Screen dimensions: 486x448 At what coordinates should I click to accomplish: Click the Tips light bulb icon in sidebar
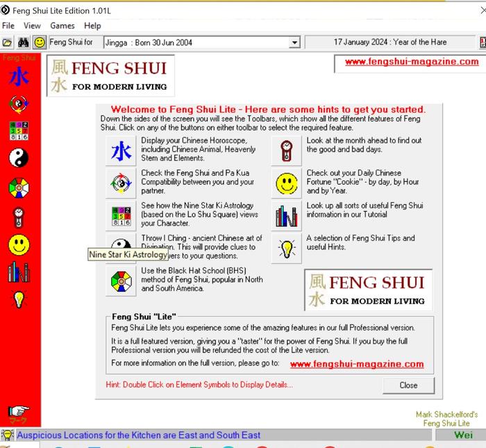coord(19,299)
